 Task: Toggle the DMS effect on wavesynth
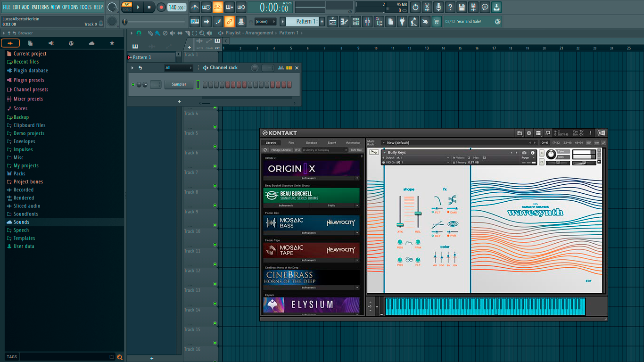click(449, 213)
